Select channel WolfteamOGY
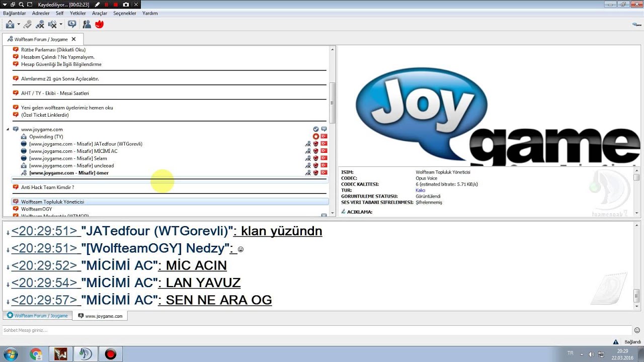Image resolution: width=644 pixels, height=362 pixels. coord(36,209)
